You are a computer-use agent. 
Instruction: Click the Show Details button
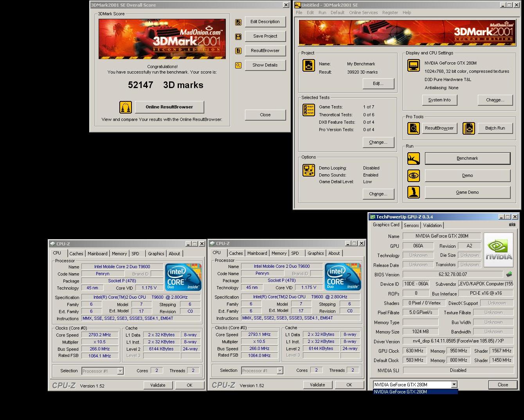coord(265,65)
